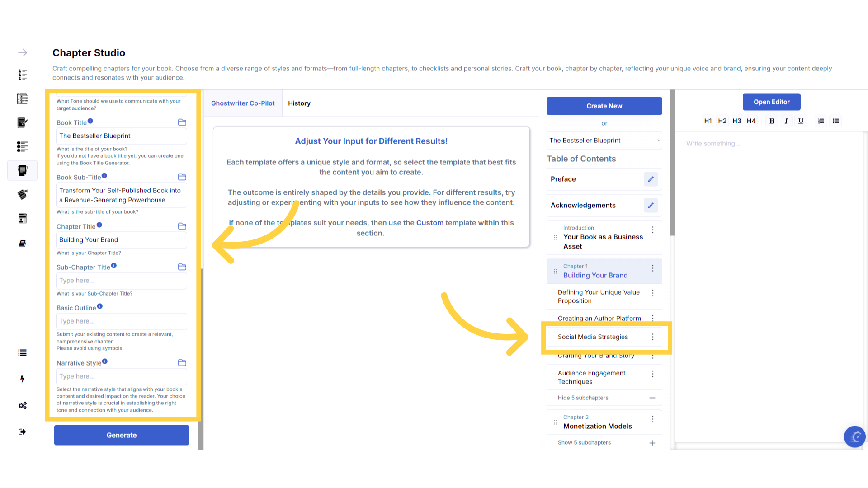Click the Open Editor button
The height and width of the screenshot is (488, 868).
[x=771, y=102]
